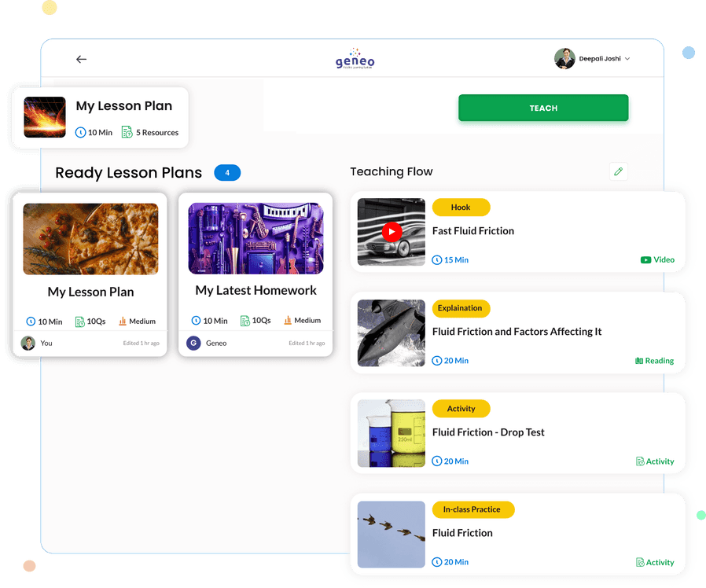Viewport: 706px width, 588px height.
Task: Click the back arrow in the header
Action: [x=81, y=59]
